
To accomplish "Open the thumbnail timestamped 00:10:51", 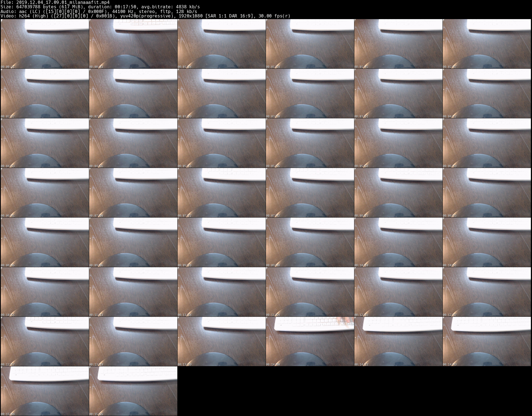I will point(45,292).
